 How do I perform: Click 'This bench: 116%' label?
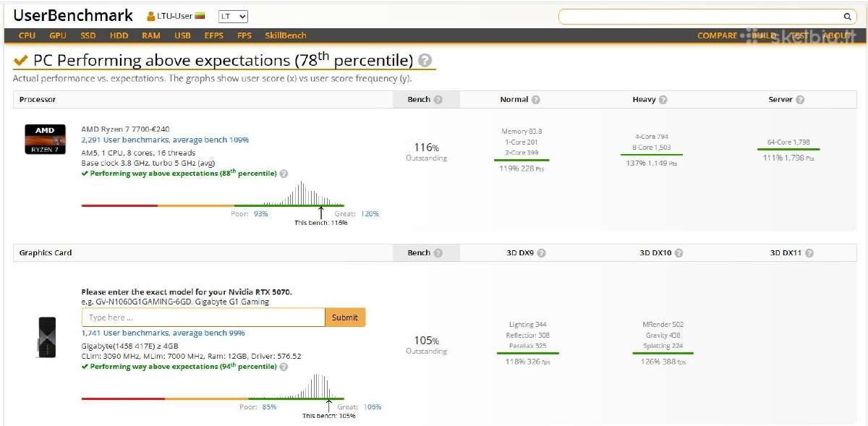(x=320, y=223)
